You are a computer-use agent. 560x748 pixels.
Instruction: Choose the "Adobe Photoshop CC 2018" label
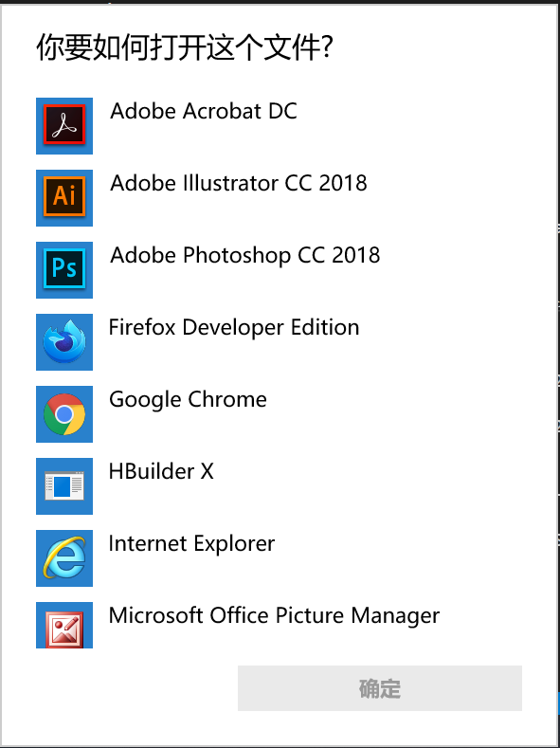pyautogui.click(x=245, y=255)
